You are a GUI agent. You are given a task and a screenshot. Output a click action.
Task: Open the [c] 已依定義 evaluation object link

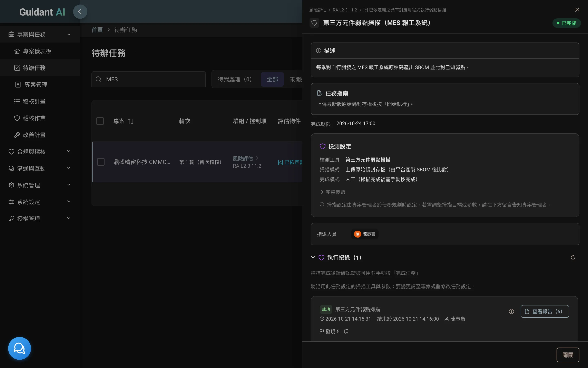290,162
